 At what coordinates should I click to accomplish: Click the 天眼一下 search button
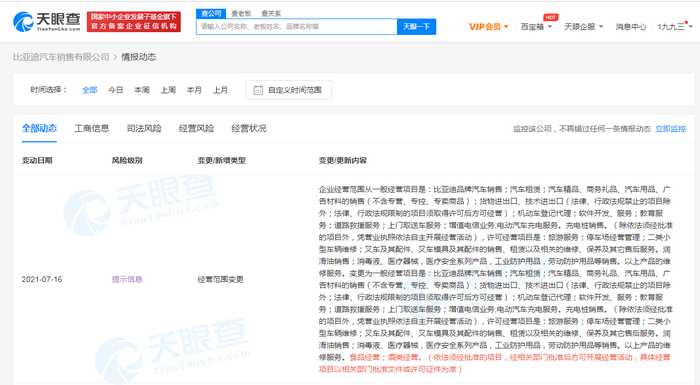tap(416, 27)
